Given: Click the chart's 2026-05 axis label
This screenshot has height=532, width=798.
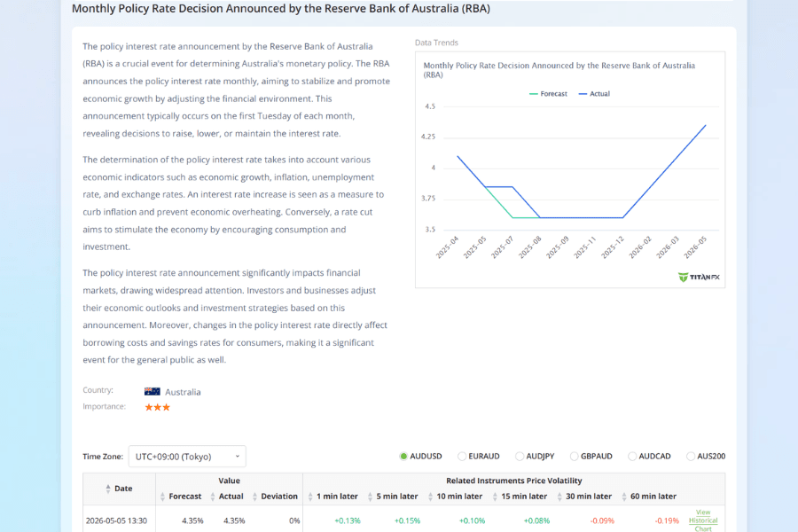Looking at the screenshot, I should (x=695, y=247).
